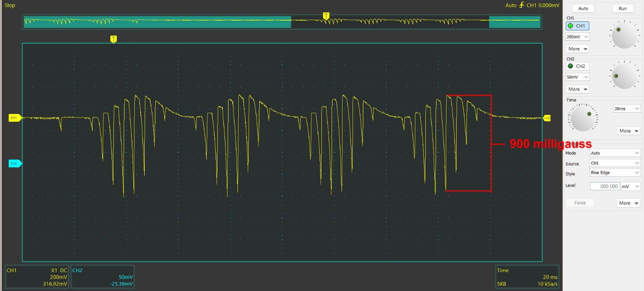Click the 316.92mV CH1 reading
Viewport: 644px width, 291px height.
[x=56, y=284]
